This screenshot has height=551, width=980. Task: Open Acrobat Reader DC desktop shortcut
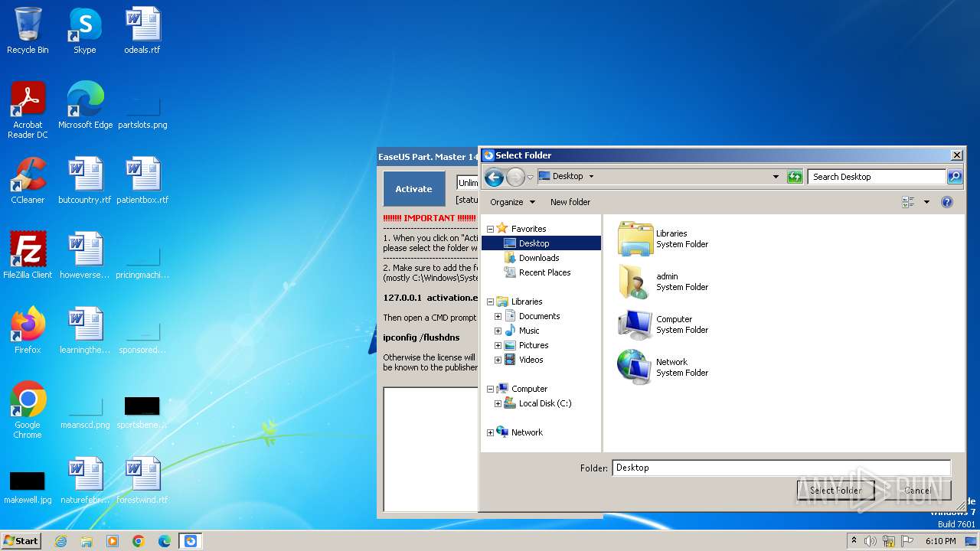28,109
